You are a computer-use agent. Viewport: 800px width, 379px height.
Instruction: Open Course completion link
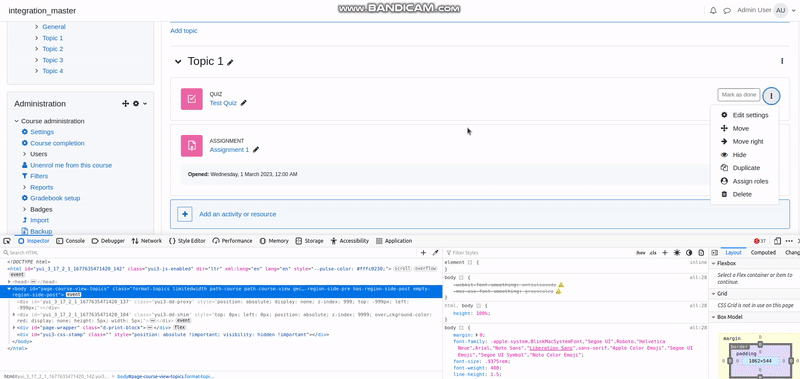pyautogui.click(x=57, y=143)
